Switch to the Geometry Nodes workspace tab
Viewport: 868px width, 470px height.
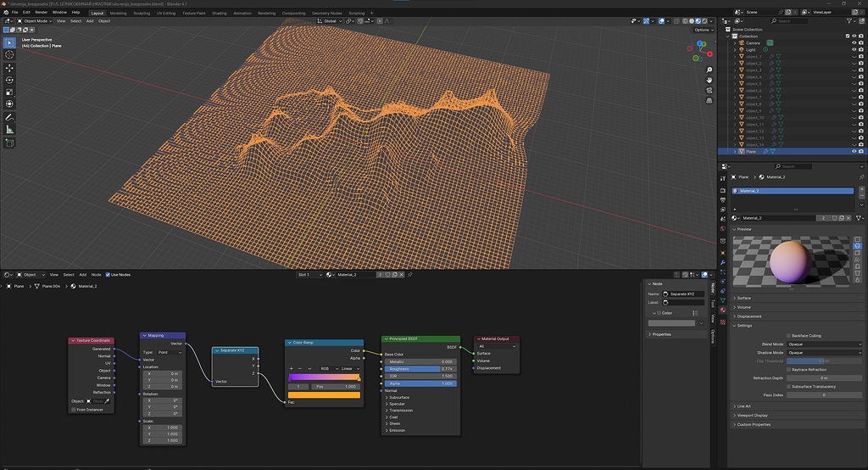pyautogui.click(x=326, y=13)
